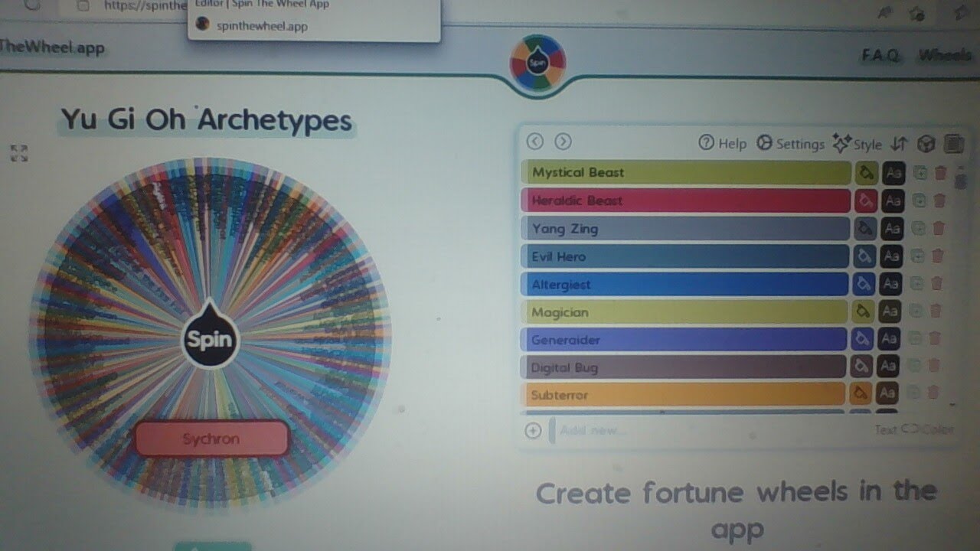Open the fullscreen wheel view icon
Screen dimensions: 980x551
point(19,153)
